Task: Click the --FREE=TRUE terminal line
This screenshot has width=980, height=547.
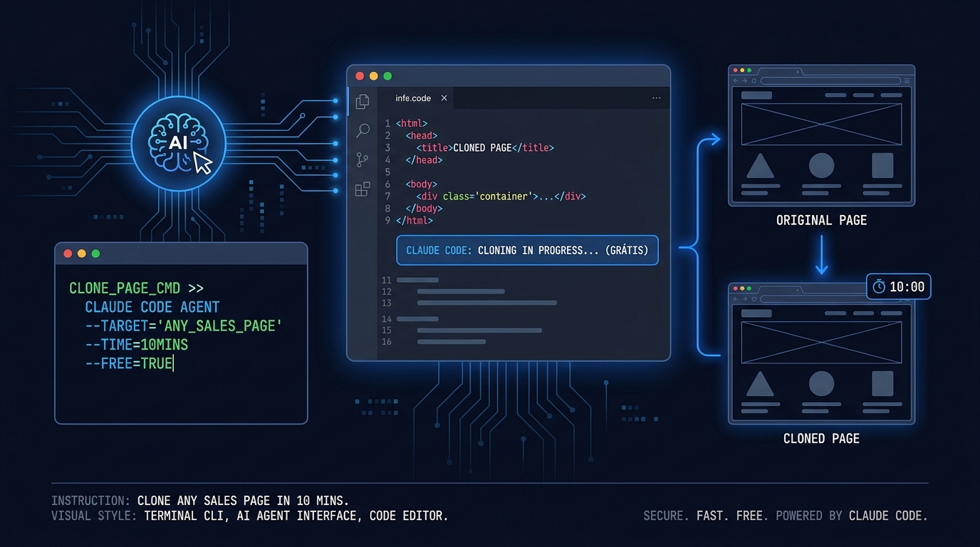Action: click(x=129, y=363)
